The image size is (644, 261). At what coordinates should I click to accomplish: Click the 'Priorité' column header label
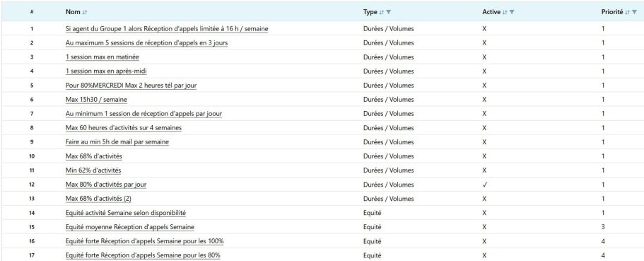coord(612,12)
